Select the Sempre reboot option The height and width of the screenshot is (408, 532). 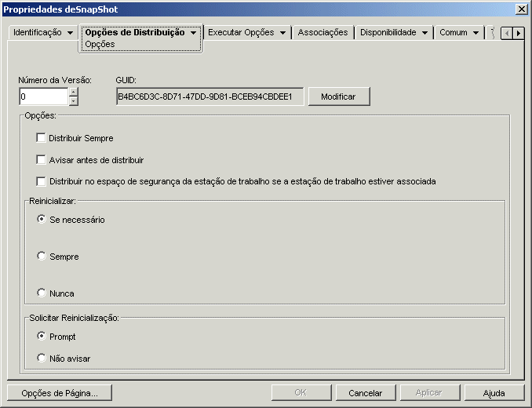click(x=42, y=256)
